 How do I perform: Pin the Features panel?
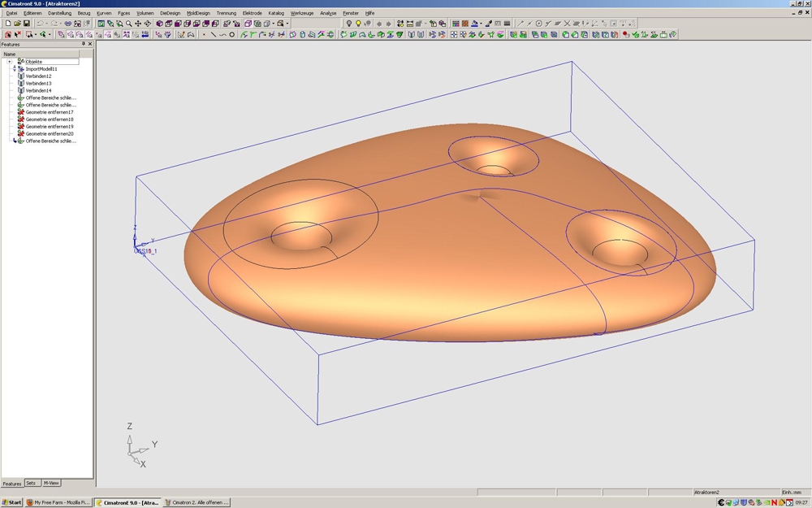coord(84,44)
